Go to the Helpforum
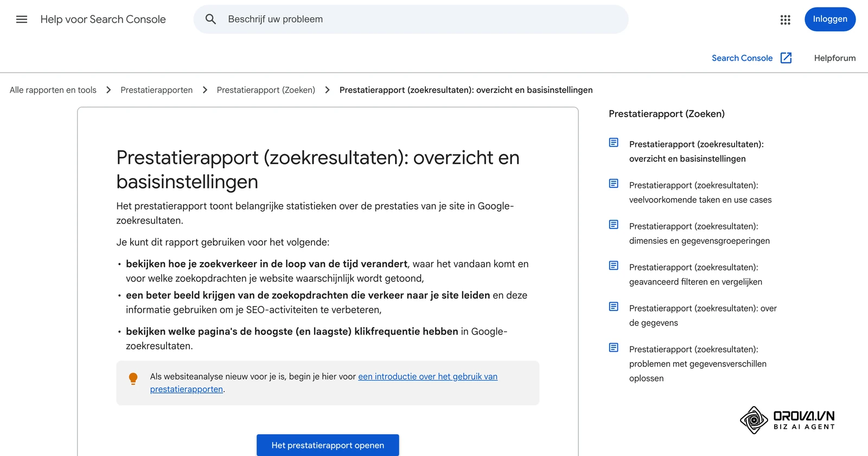The width and height of the screenshot is (868, 456). tap(835, 58)
